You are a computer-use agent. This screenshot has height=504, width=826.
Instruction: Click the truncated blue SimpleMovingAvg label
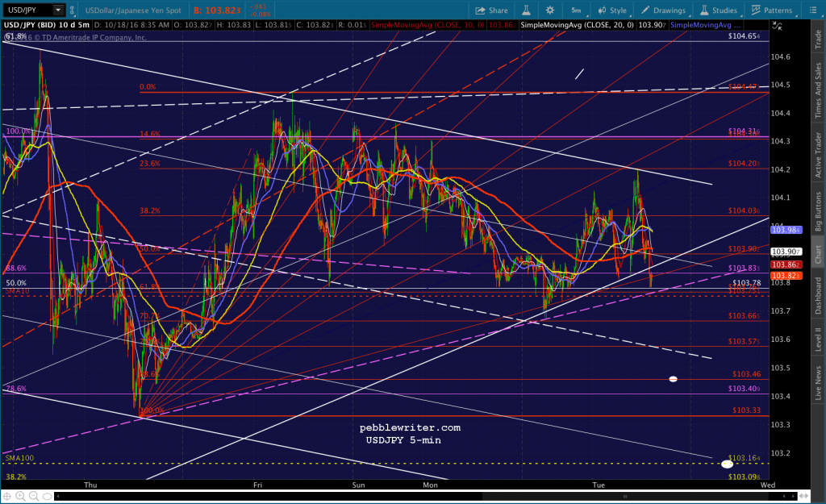coord(705,25)
